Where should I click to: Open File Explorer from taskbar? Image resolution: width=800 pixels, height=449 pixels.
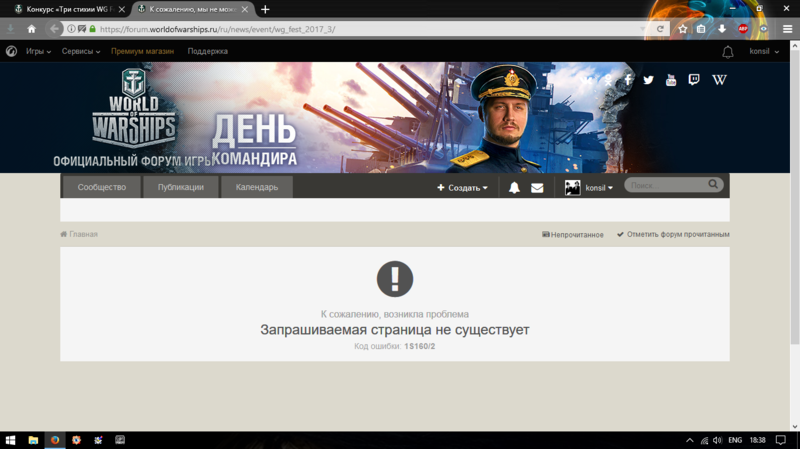coord(33,440)
